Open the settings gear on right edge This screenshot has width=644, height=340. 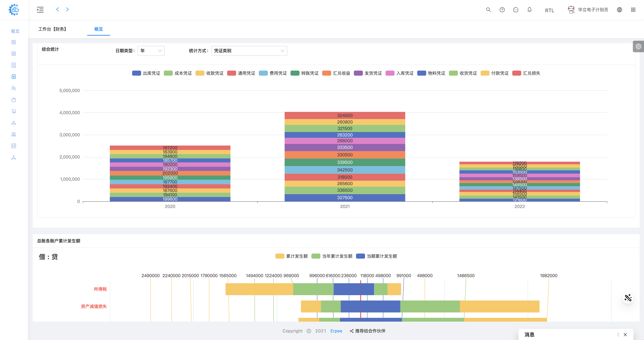(x=638, y=46)
